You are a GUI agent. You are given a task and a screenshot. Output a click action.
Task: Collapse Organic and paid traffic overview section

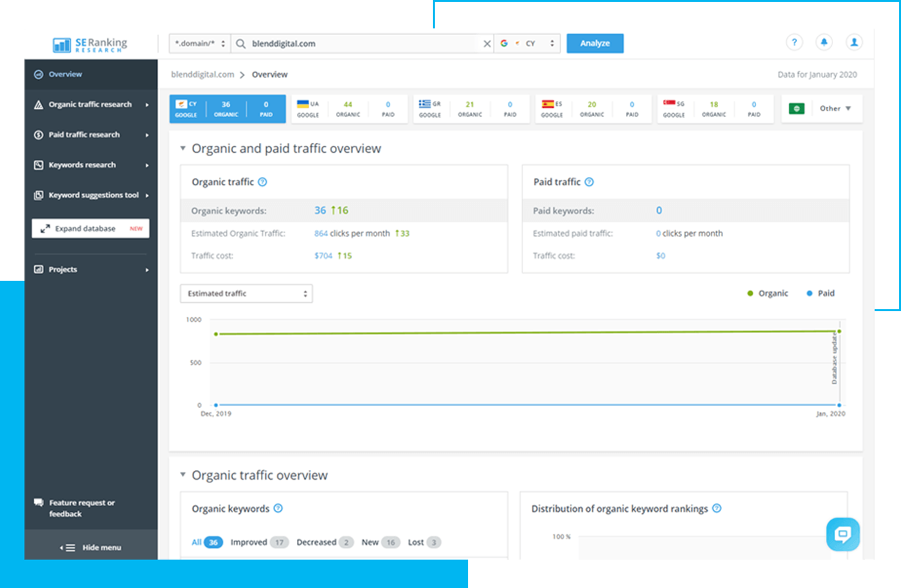(x=182, y=148)
